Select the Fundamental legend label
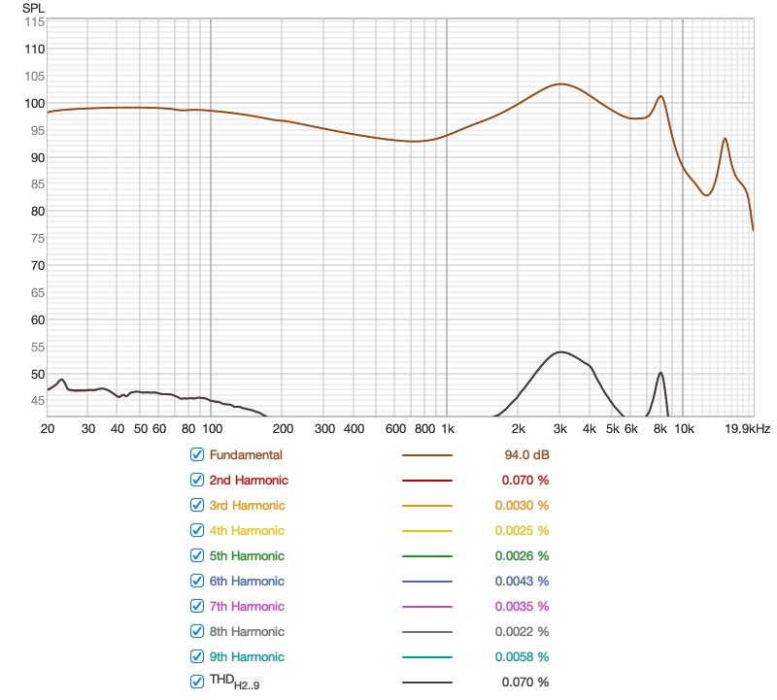 pyautogui.click(x=246, y=454)
